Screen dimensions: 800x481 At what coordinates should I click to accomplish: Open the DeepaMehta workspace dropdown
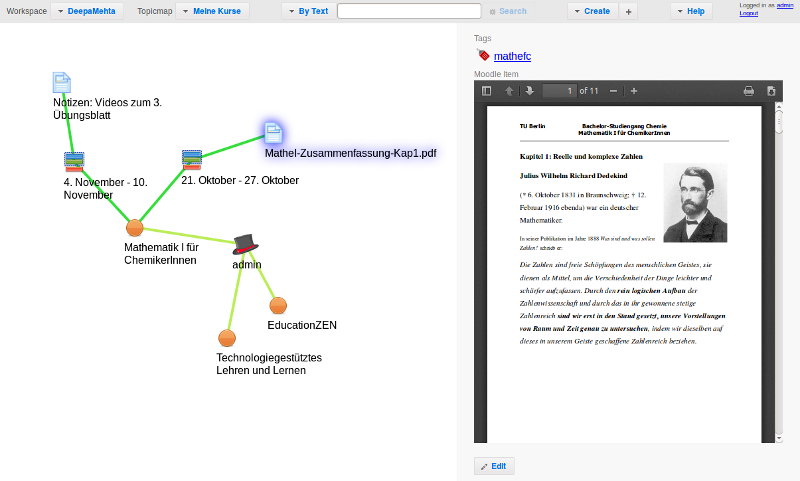(x=85, y=11)
